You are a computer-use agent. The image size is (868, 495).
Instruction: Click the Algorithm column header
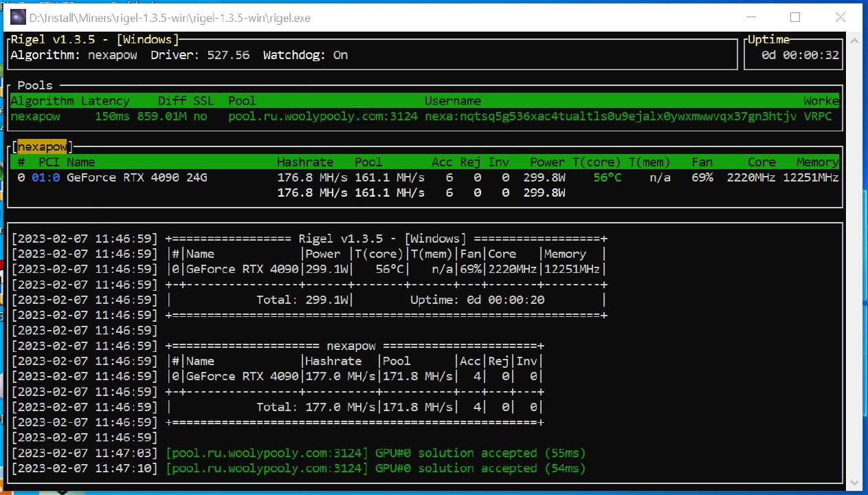(41, 100)
